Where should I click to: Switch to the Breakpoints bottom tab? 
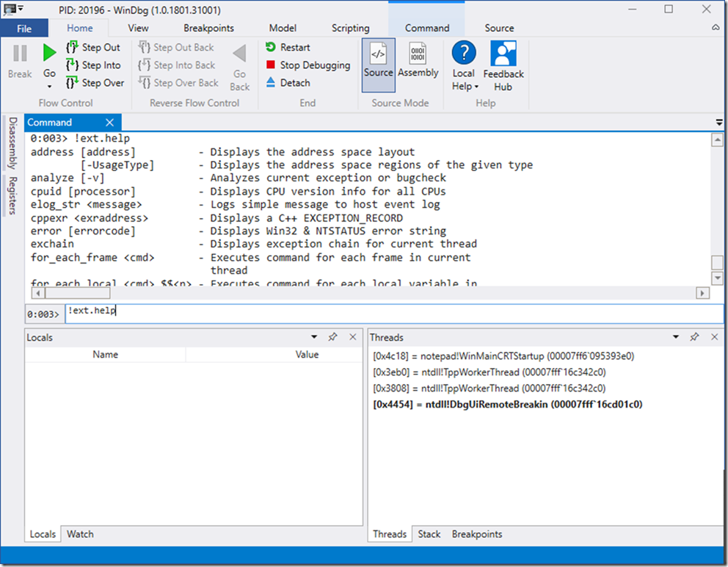(x=477, y=534)
